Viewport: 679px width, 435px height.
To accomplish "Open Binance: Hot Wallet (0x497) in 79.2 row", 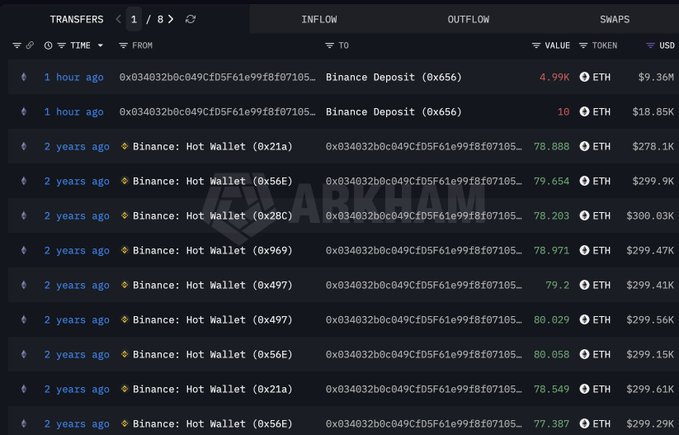I will point(212,285).
